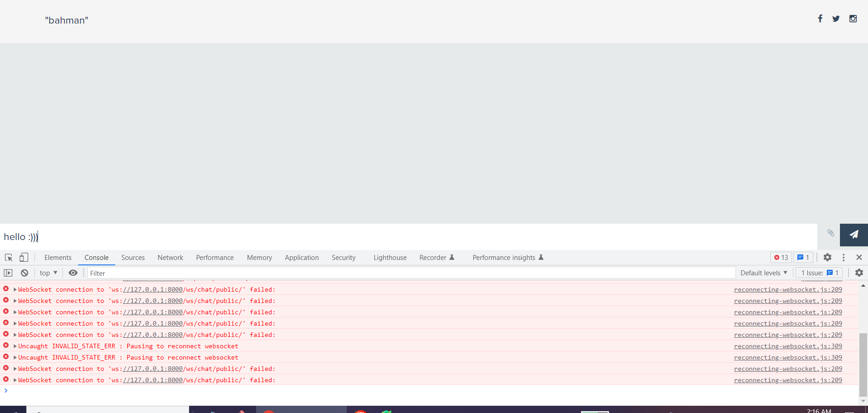Close the DevTools panel

[x=859, y=257]
